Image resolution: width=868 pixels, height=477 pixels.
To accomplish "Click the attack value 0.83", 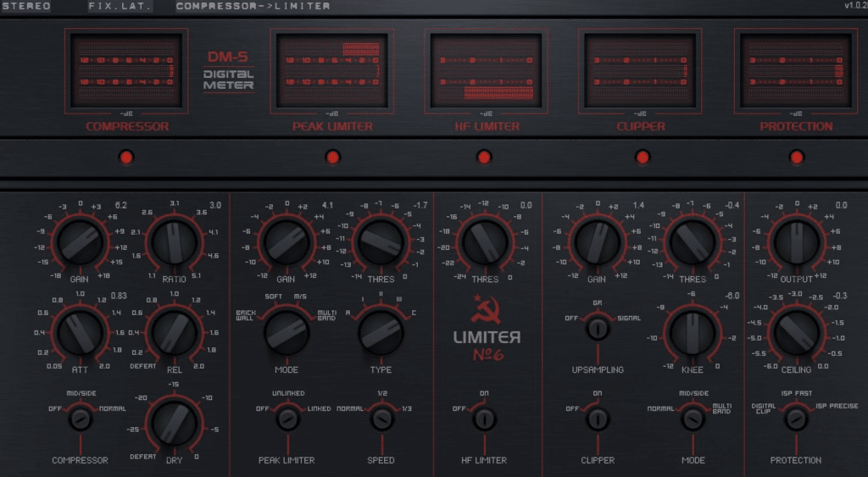I will (119, 296).
